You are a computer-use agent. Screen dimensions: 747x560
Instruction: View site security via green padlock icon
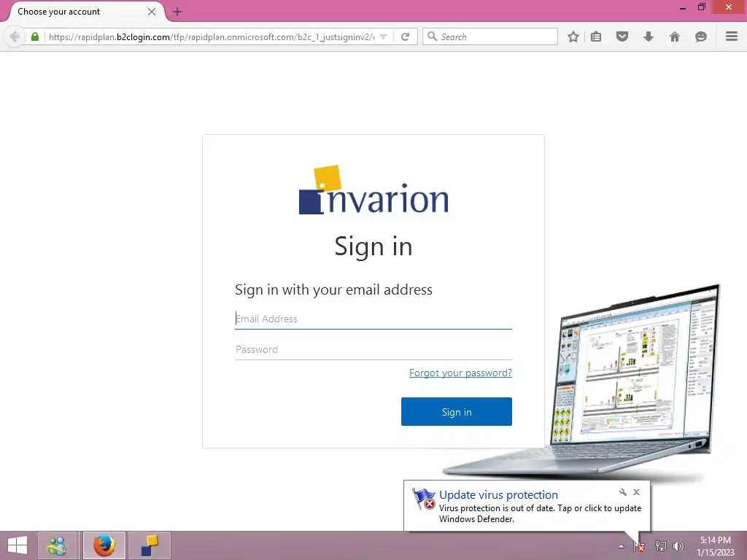[x=35, y=36]
